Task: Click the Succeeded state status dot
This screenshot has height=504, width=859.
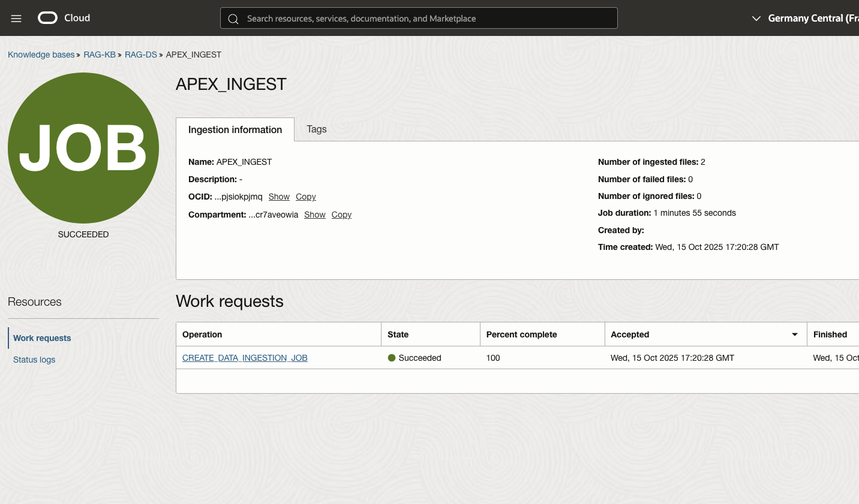Action: coord(392,357)
